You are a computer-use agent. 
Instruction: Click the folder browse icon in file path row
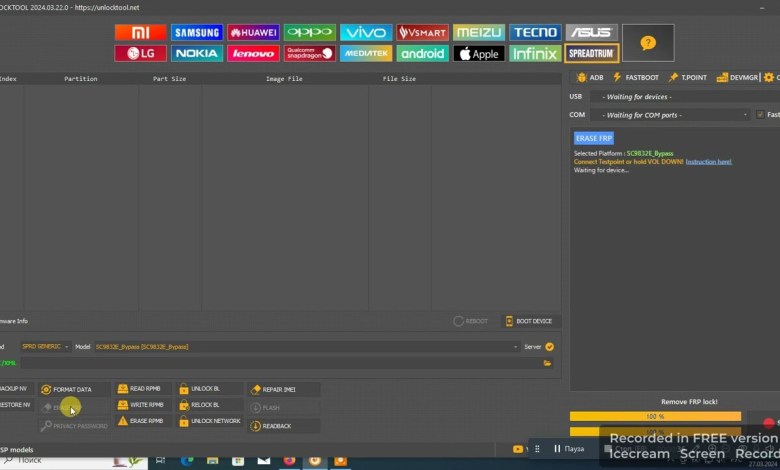coord(547,363)
